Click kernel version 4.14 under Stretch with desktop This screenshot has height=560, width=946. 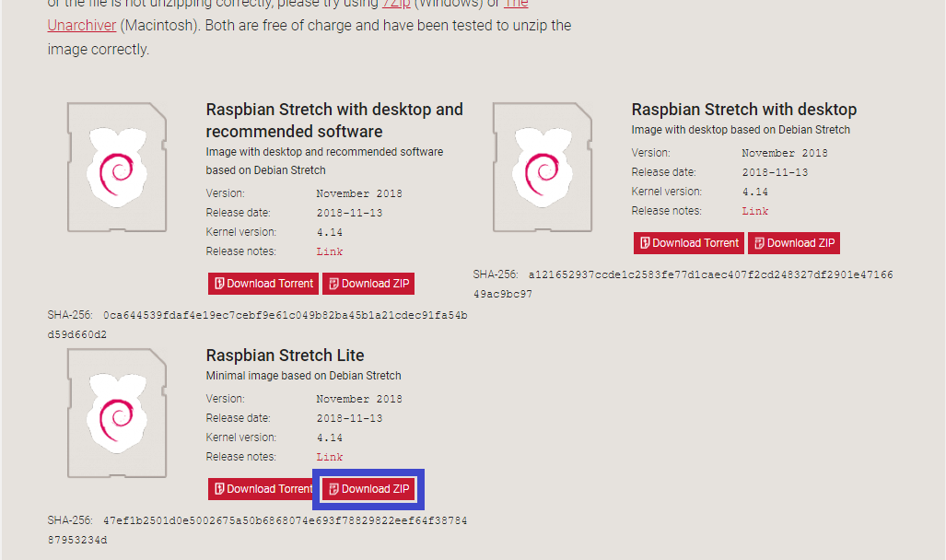pyautogui.click(x=754, y=192)
